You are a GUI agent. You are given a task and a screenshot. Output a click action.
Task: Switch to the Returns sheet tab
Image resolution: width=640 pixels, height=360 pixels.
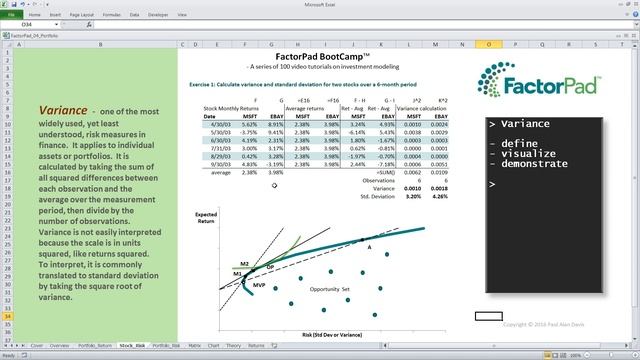pyautogui.click(x=256, y=345)
